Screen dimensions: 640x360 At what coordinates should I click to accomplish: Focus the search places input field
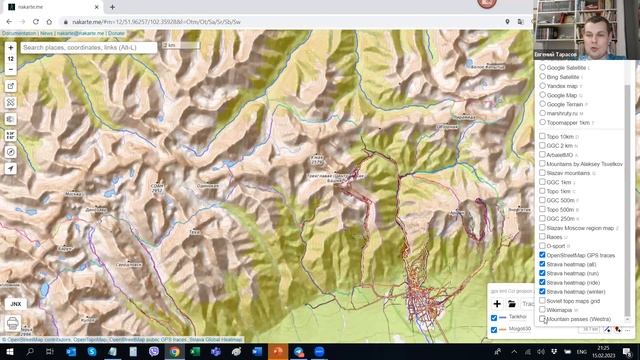[89, 48]
